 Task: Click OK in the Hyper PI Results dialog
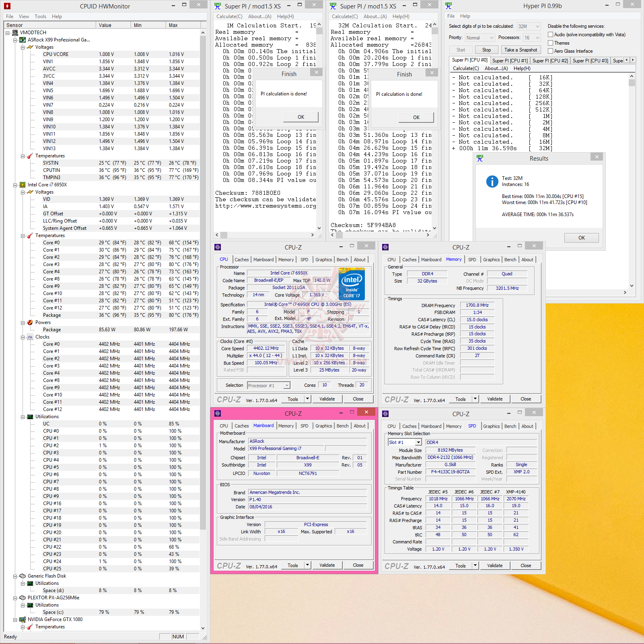click(x=581, y=238)
